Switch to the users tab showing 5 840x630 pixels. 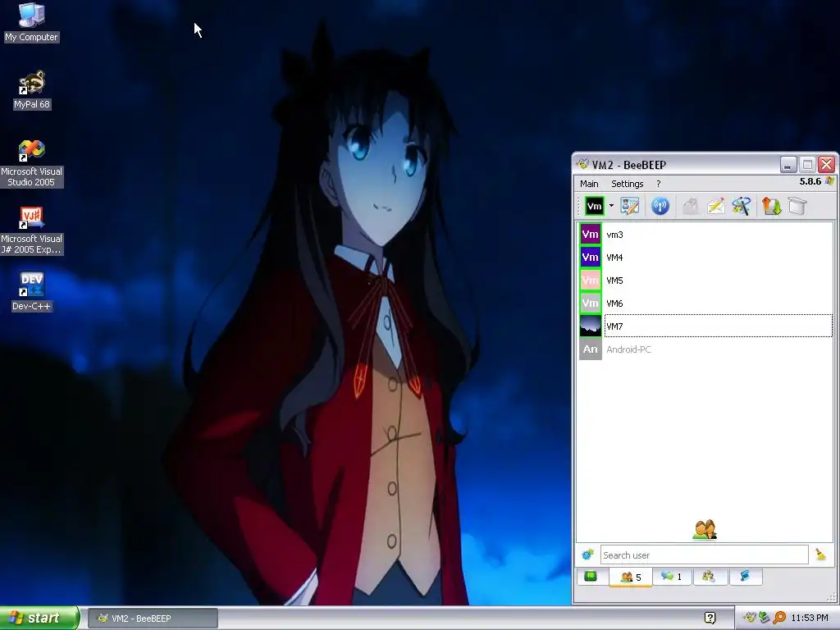[x=631, y=577]
